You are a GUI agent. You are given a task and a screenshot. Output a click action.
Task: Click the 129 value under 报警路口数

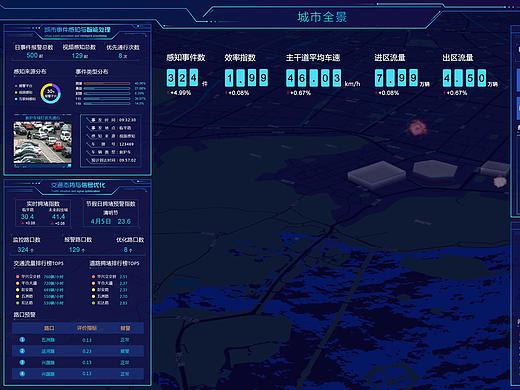[x=75, y=250]
